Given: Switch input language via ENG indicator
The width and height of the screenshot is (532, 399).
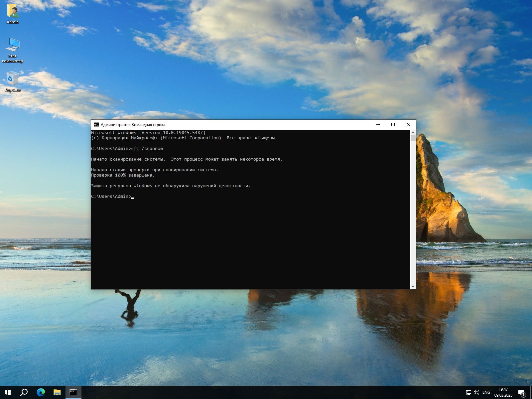Looking at the screenshot, I should tap(486, 392).
